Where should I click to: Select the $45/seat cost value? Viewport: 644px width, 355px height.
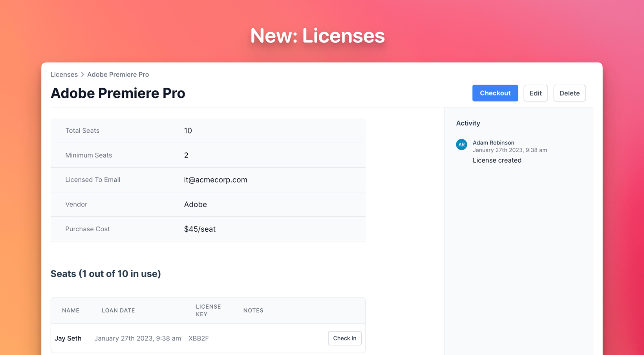pyautogui.click(x=200, y=229)
